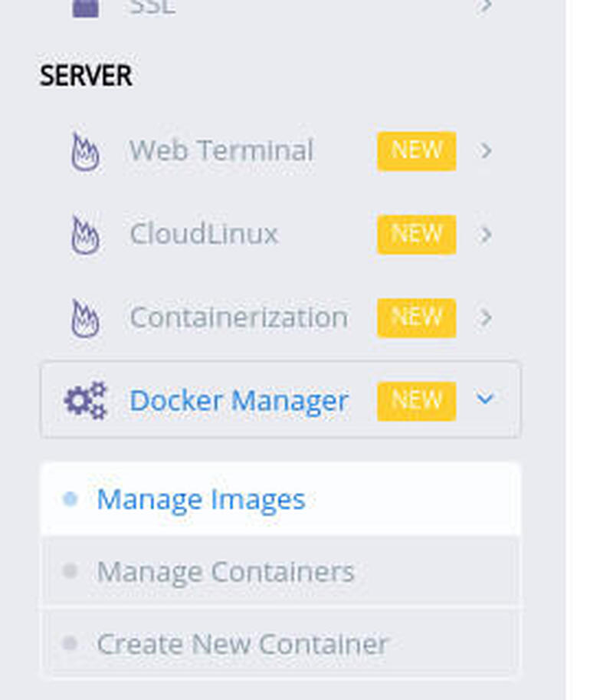Expand the SSL menu chevron
This screenshot has width=590, height=700.
487,6
